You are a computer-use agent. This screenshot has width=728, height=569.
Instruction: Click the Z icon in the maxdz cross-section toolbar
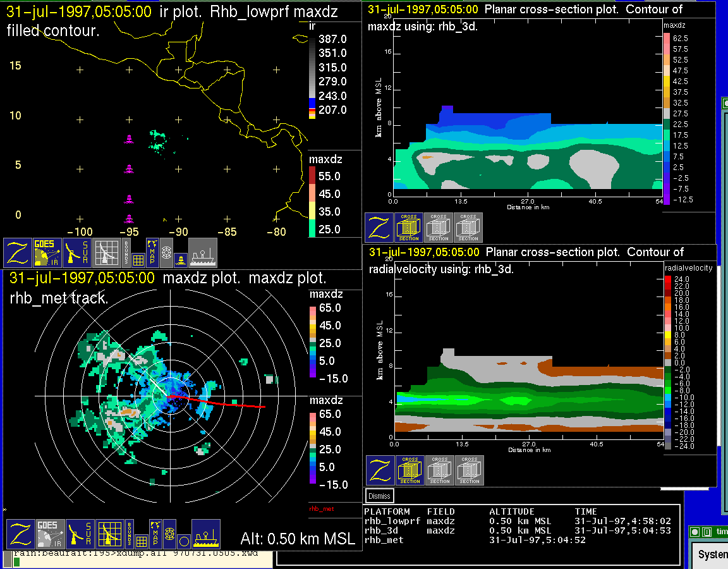tap(378, 228)
